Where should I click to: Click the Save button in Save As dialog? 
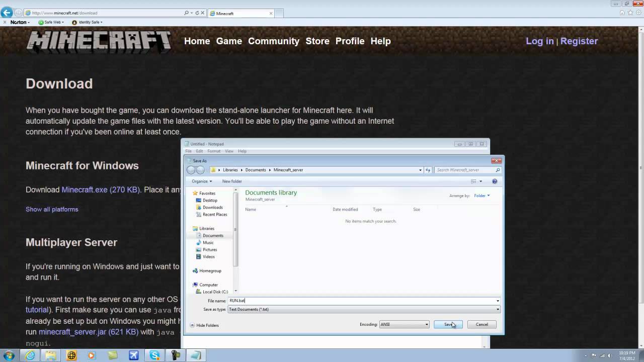coord(448,324)
